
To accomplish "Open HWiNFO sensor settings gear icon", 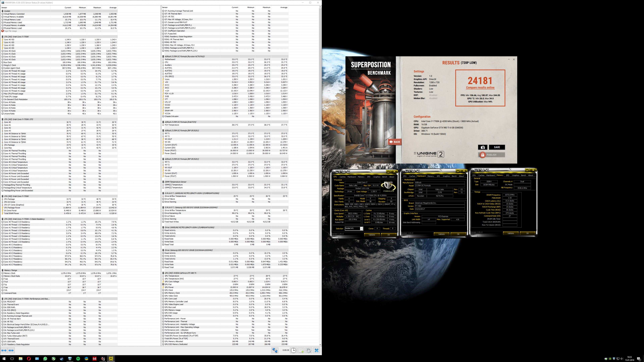I will (x=309, y=350).
